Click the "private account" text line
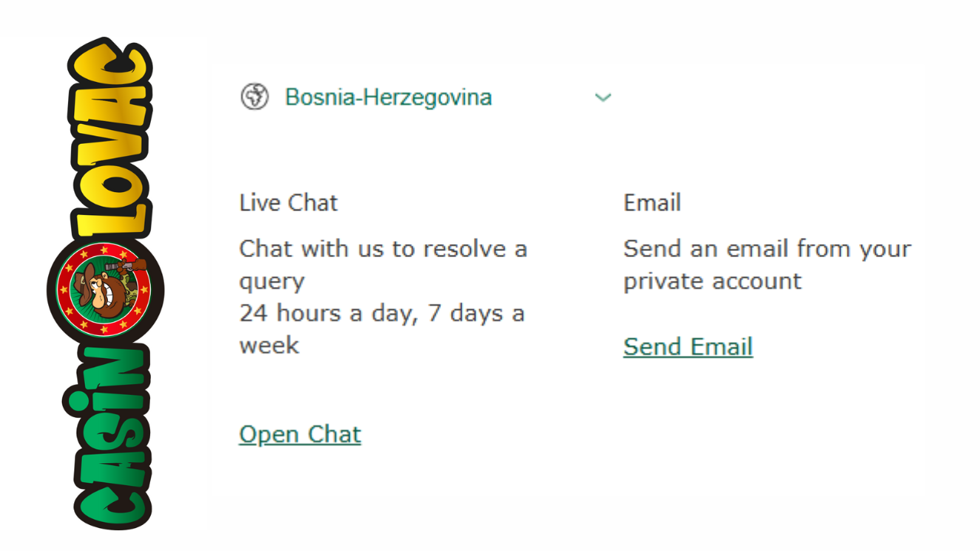The width and height of the screenshot is (980, 551). tap(712, 281)
